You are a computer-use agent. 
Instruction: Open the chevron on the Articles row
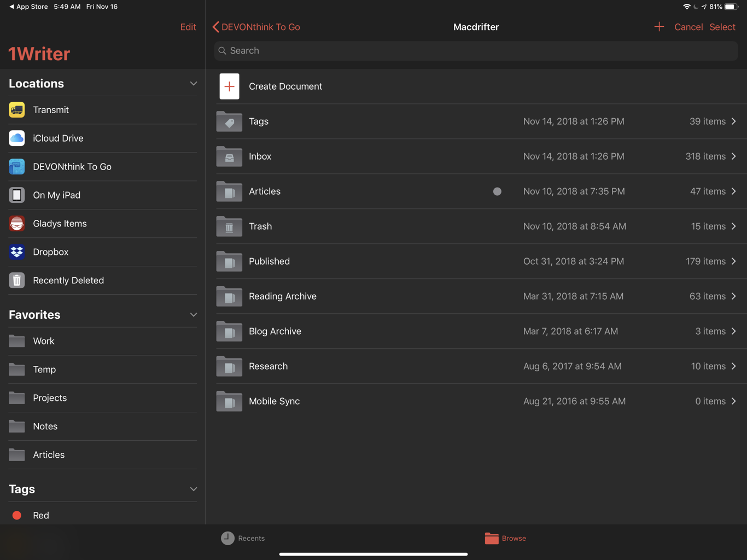pos(734,191)
